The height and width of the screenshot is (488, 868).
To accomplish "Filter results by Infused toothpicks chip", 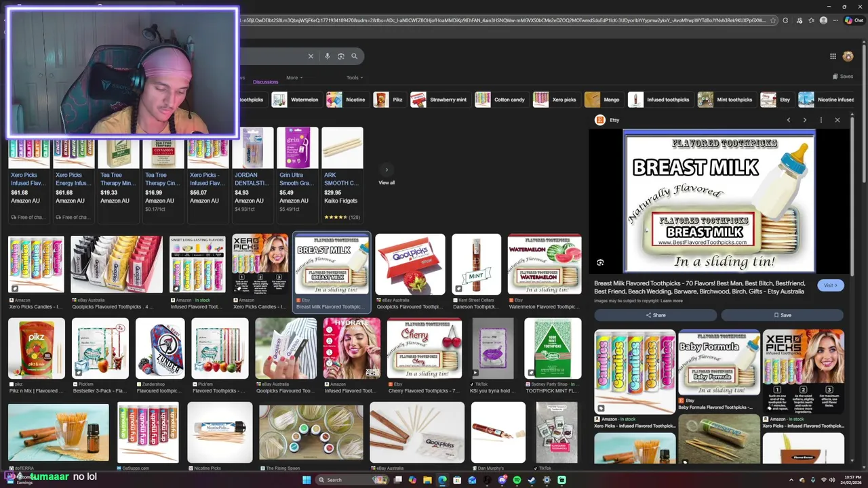I will click(x=660, y=100).
